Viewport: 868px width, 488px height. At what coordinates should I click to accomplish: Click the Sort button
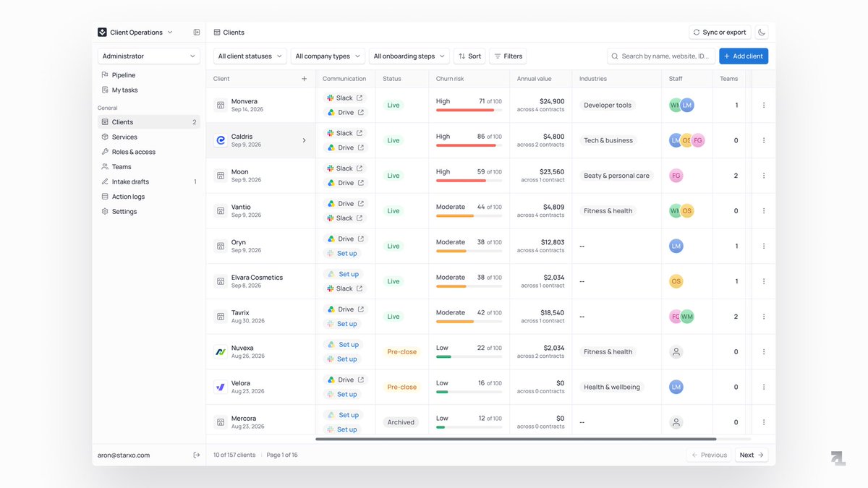[x=469, y=56]
